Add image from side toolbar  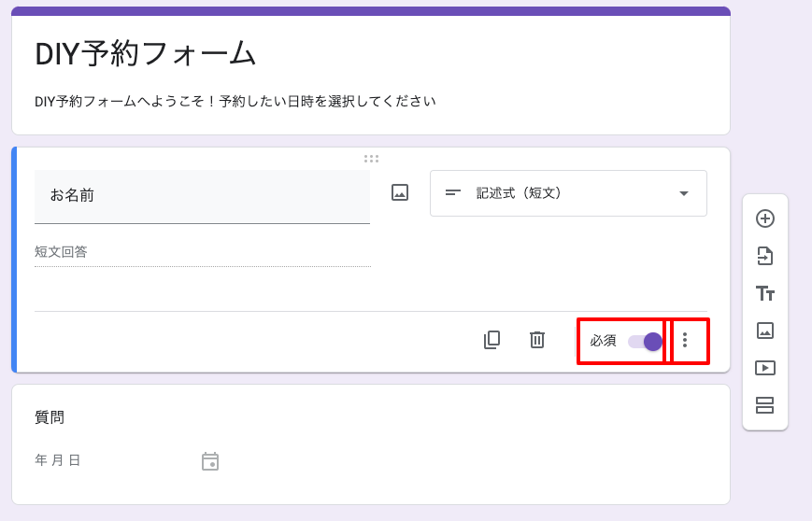[x=765, y=331]
